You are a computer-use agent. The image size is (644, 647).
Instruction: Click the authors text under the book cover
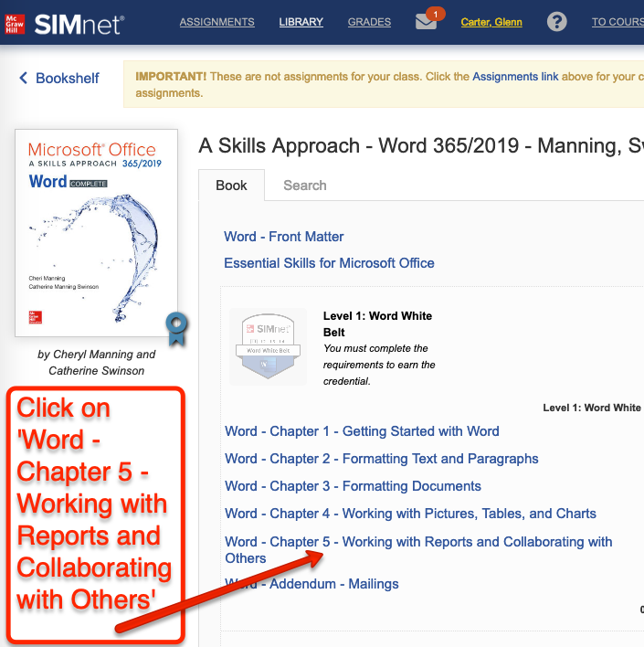point(97,362)
